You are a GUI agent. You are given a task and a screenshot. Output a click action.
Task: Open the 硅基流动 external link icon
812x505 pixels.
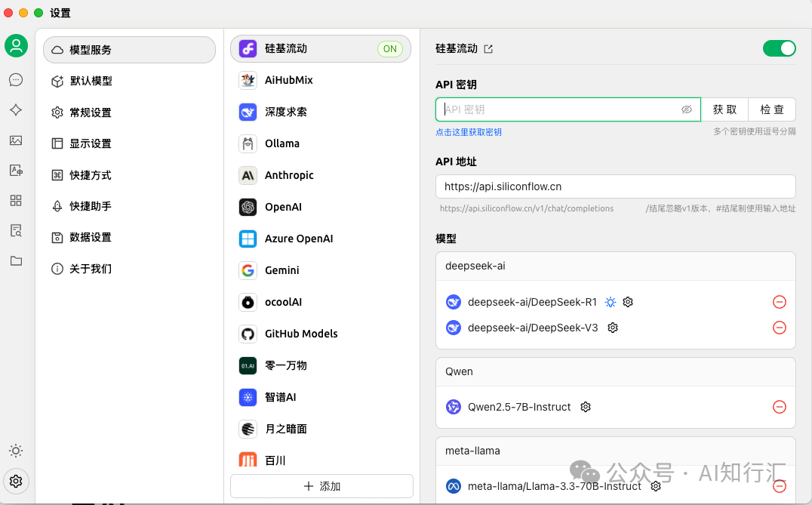[488, 49]
